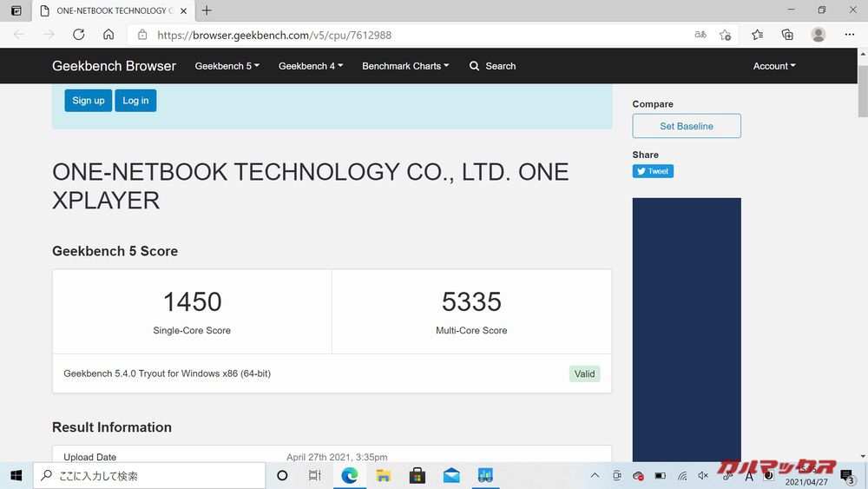Open the Mail app in taskbar
Screen dimensions: 868x489
coord(451,475)
